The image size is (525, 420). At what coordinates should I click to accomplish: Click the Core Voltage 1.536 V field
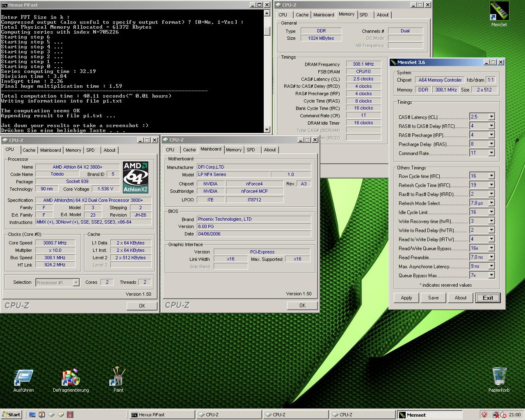pyautogui.click(x=106, y=189)
